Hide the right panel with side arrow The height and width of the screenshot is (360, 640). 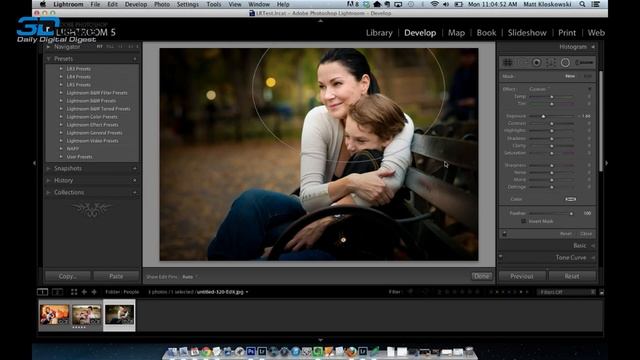point(607,163)
